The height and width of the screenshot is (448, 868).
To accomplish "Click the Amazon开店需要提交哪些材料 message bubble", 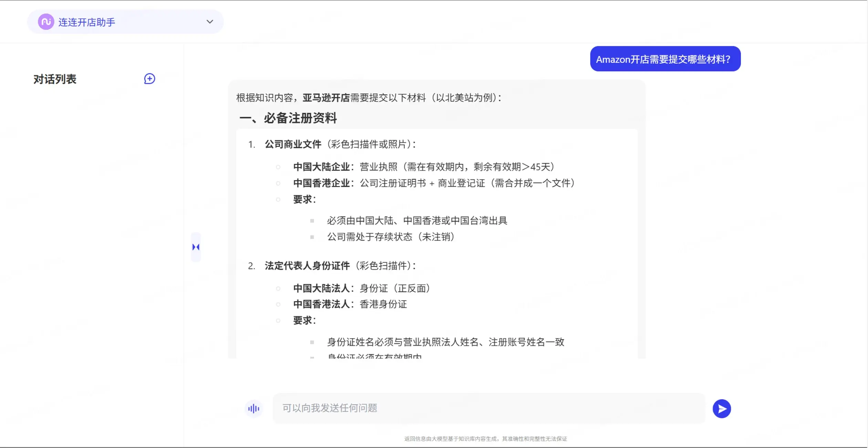I will click(665, 59).
